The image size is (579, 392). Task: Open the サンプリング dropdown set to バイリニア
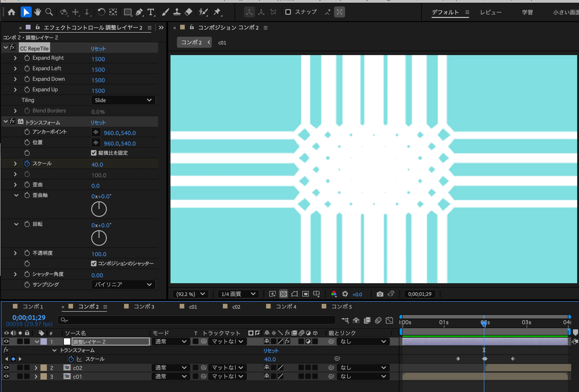[x=123, y=285]
